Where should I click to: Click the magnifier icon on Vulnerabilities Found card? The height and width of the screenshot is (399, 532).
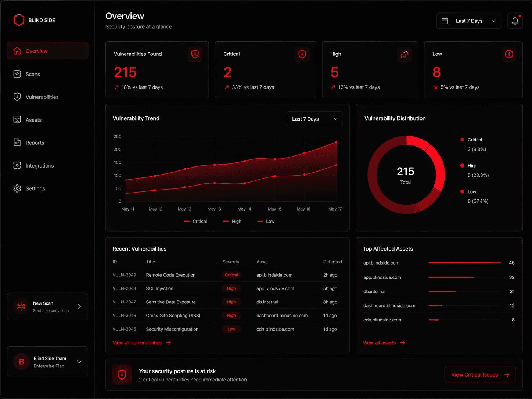pos(195,54)
